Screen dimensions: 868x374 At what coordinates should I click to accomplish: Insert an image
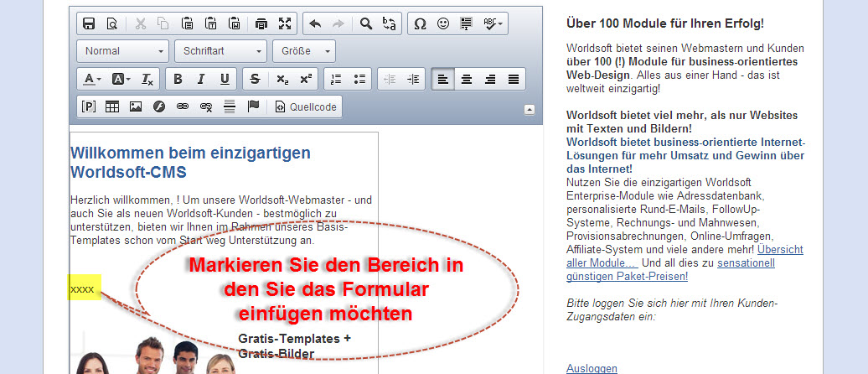(136, 106)
